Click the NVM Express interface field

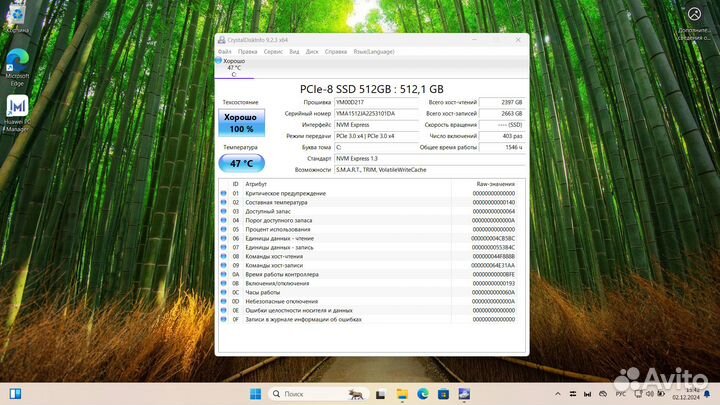click(376, 125)
